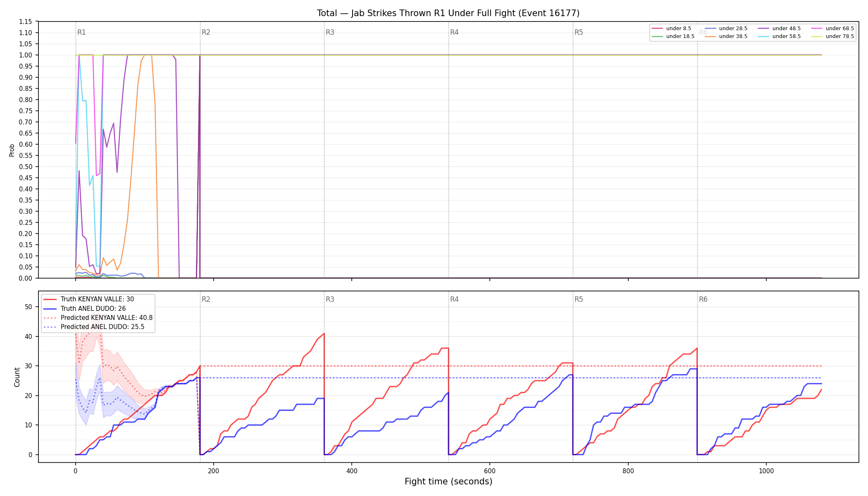Click the R5 round label in Prob chart
The image size is (868, 496).
pos(579,32)
